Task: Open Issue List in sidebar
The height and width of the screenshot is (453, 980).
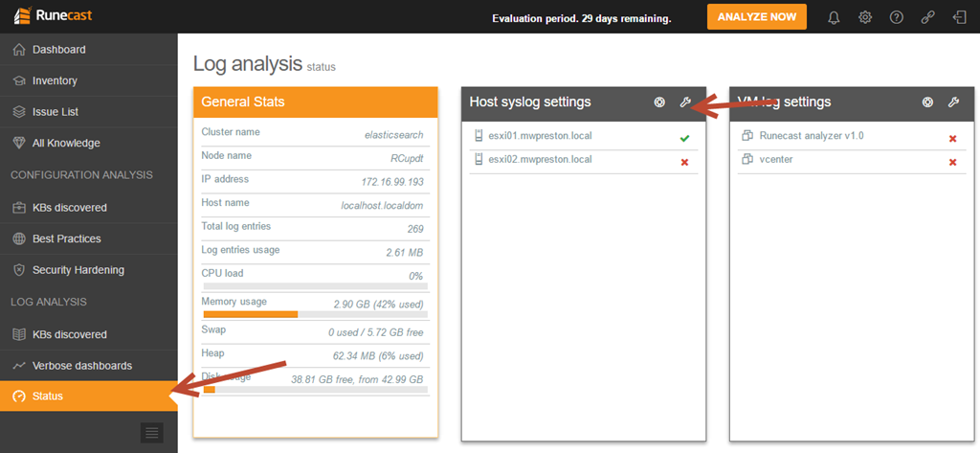Action: pyautogui.click(x=89, y=112)
